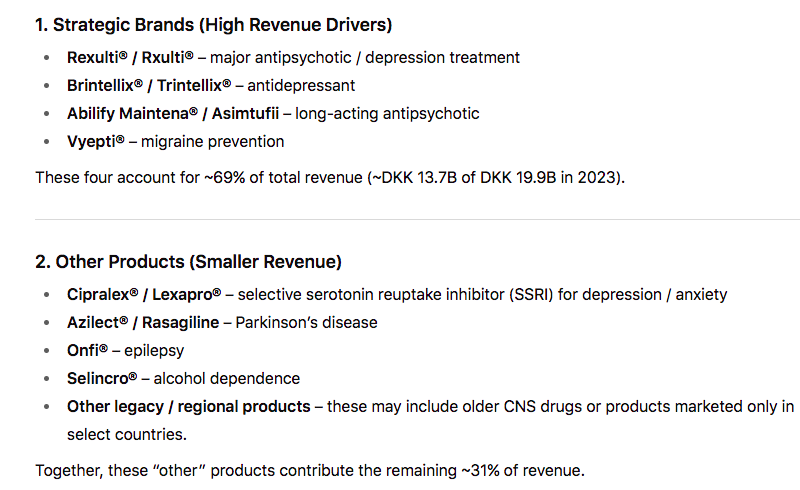Click the Strategic Brands section heading
Screen dimensions: 800x490
[x=213, y=24]
